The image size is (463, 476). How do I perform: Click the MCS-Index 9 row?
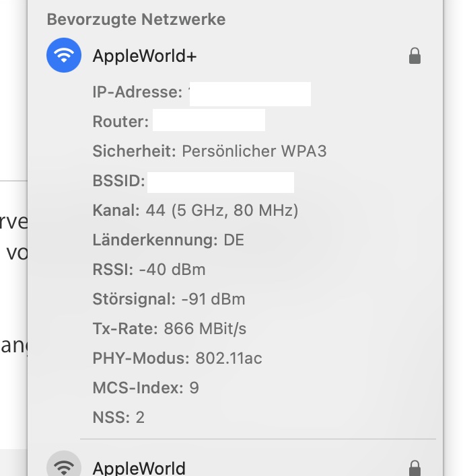click(x=145, y=388)
